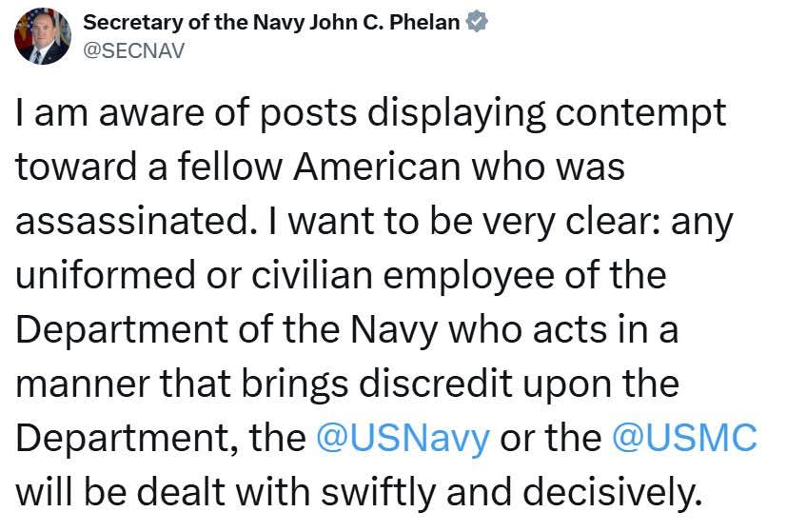Open the @USNavy mention link
This screenshot has height=532, width=787.
tap(403, 438)
